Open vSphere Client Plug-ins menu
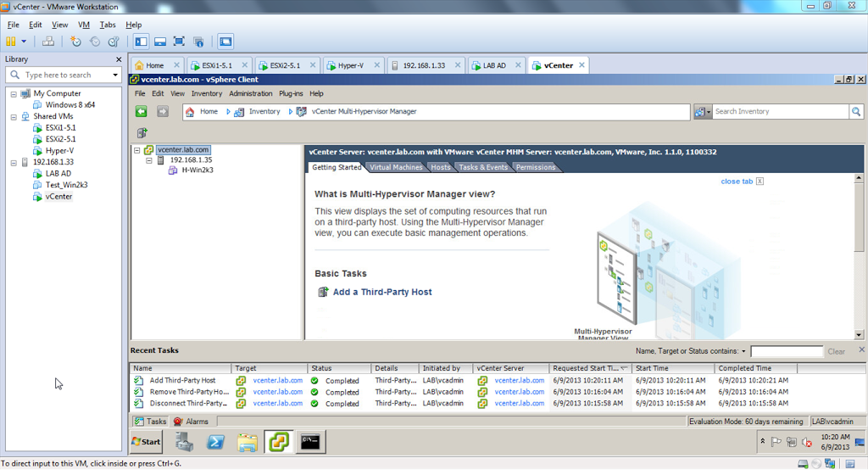Image resolution: width=868 pixels, height=475 pixels. [291, 93]
